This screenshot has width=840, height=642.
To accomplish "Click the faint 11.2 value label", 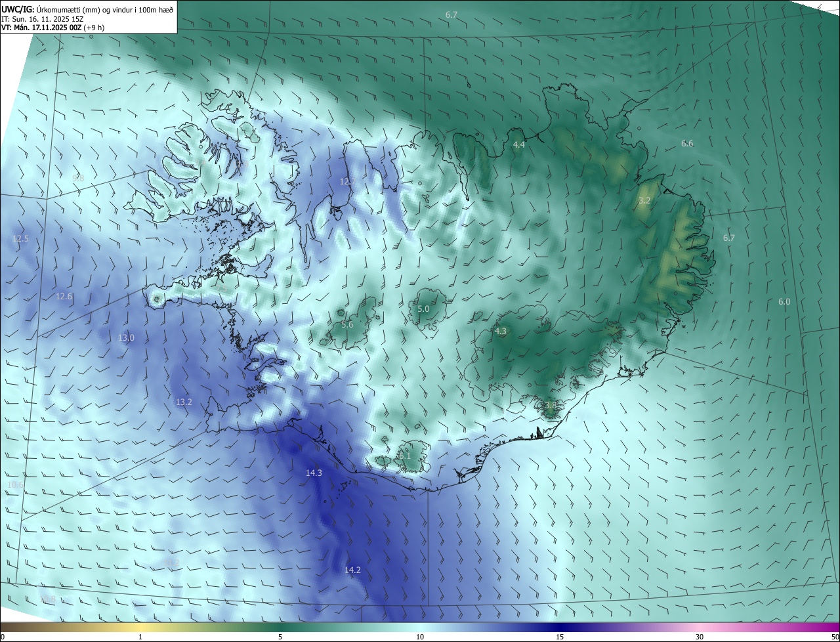I will 172,563.
